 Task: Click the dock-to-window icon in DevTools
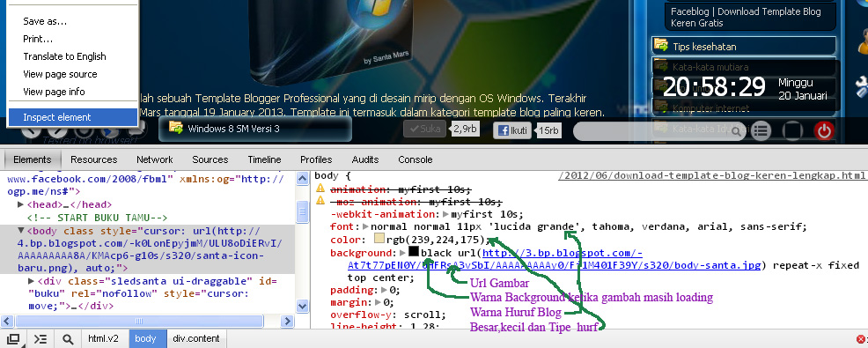point(12,338)
